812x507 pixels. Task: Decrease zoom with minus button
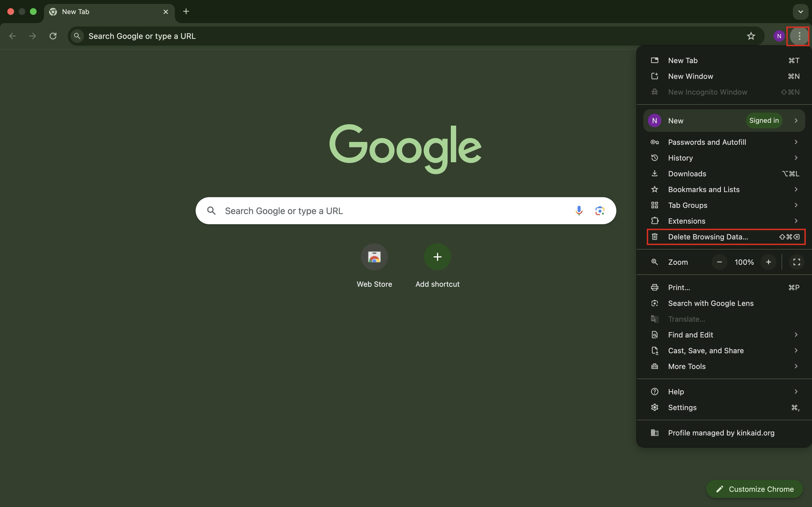point(720,262)
